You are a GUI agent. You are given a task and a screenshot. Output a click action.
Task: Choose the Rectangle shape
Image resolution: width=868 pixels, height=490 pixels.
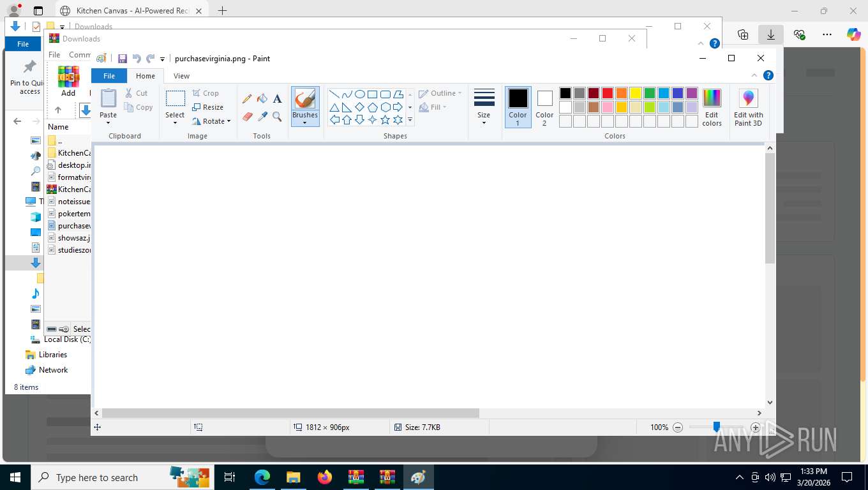(x=373, y=94)
